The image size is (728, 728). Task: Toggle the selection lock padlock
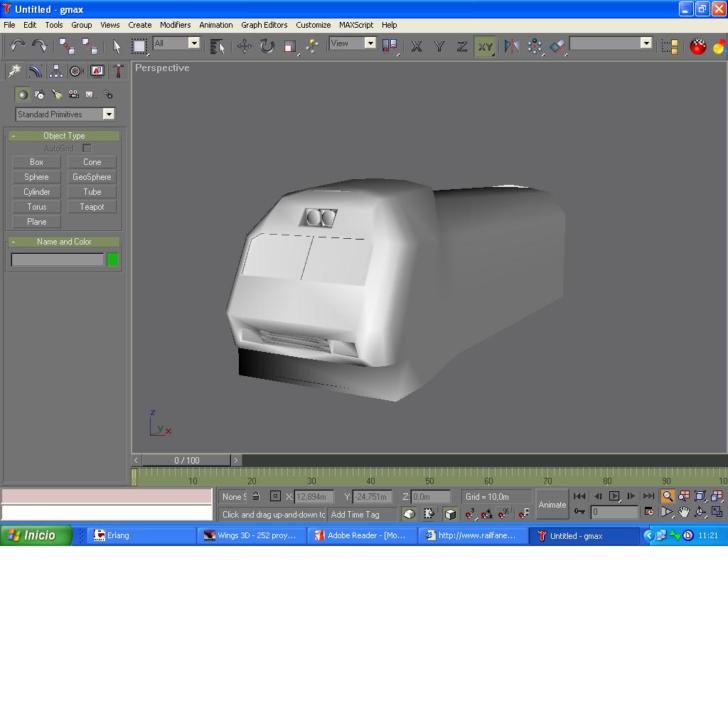pos(256,496)
